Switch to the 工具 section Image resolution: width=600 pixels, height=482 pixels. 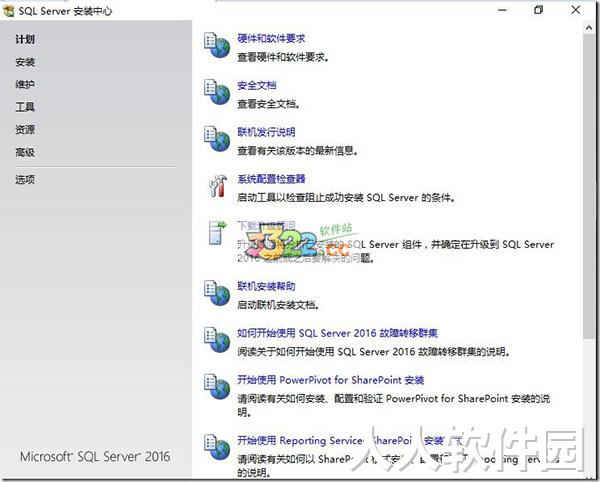[25, 107]
